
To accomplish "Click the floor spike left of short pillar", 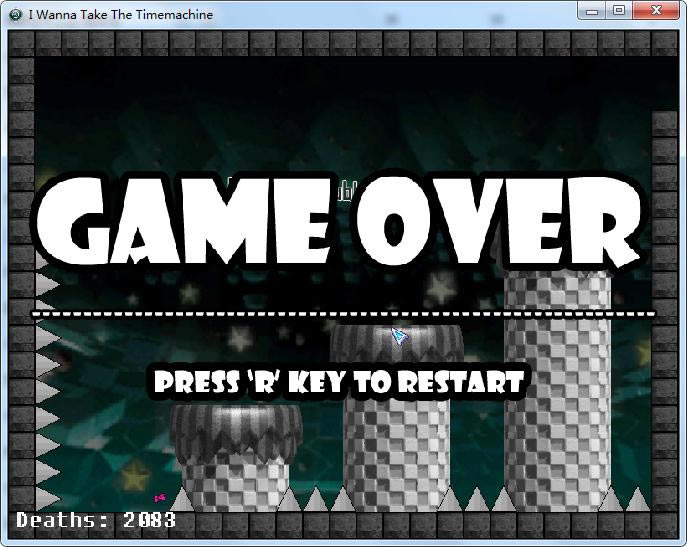I will pos(182,499).
